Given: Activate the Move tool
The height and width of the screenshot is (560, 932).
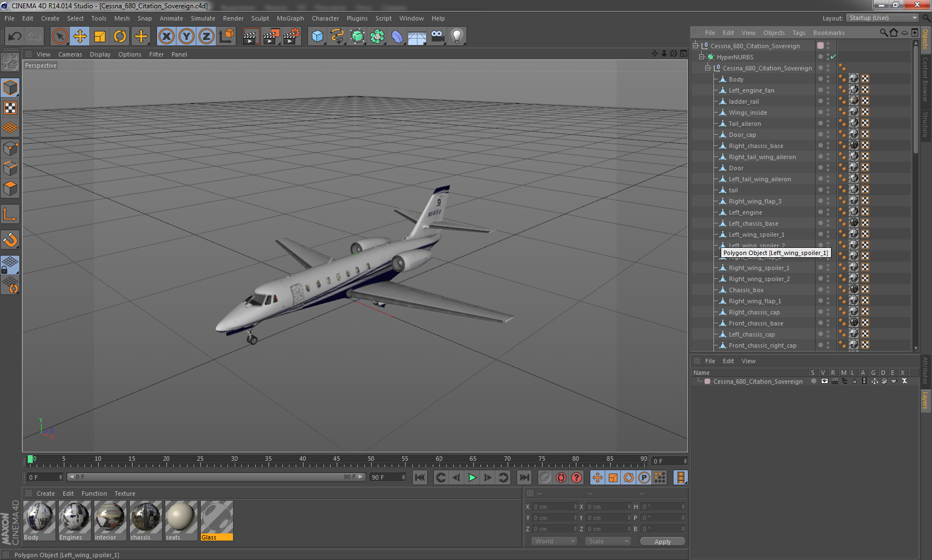Looking at the screenshot, I should click(x=80, y=37).
